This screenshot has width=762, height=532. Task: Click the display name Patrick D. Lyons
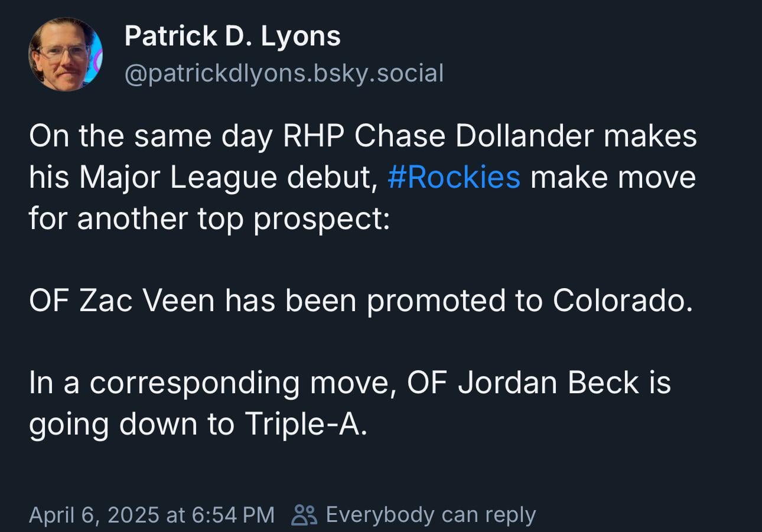pyautogui.click(x=232, y=35)
